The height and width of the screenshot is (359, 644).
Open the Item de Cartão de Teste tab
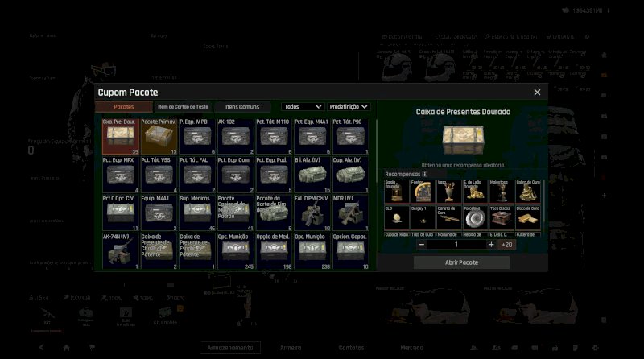[x=183, y=106]
